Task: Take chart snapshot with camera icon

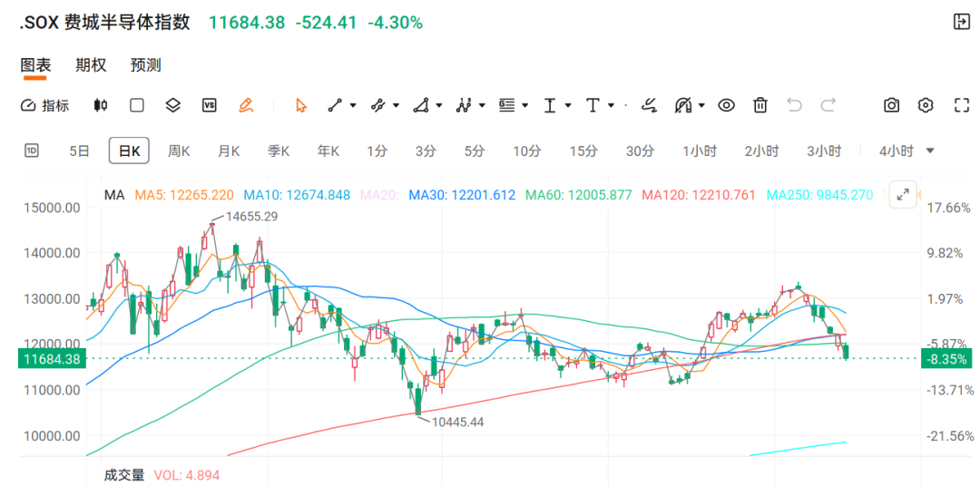Action: (x=891, y=105)
